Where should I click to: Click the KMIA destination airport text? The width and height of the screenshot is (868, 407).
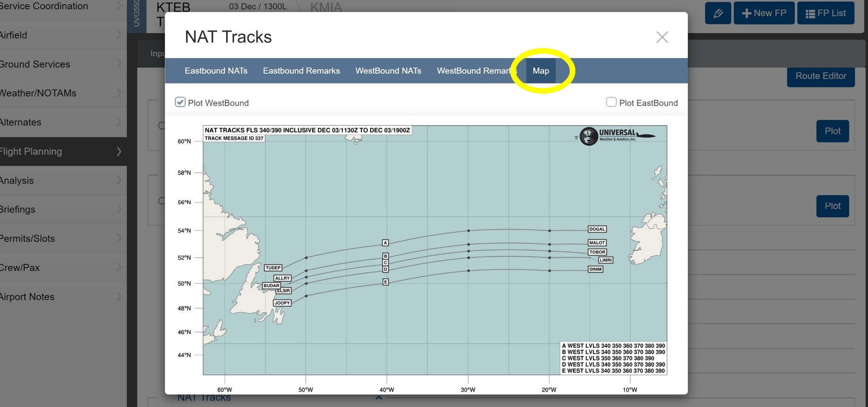(x=326, y=7)
